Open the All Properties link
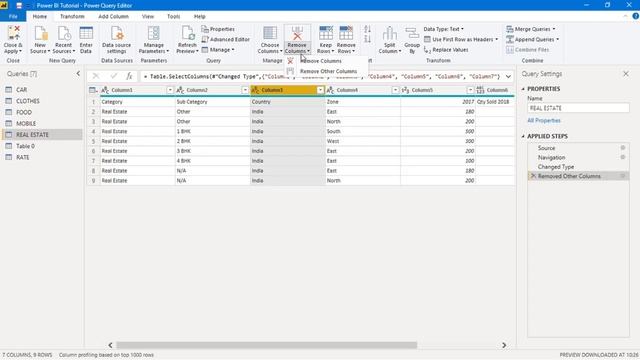 pos(544,120)
